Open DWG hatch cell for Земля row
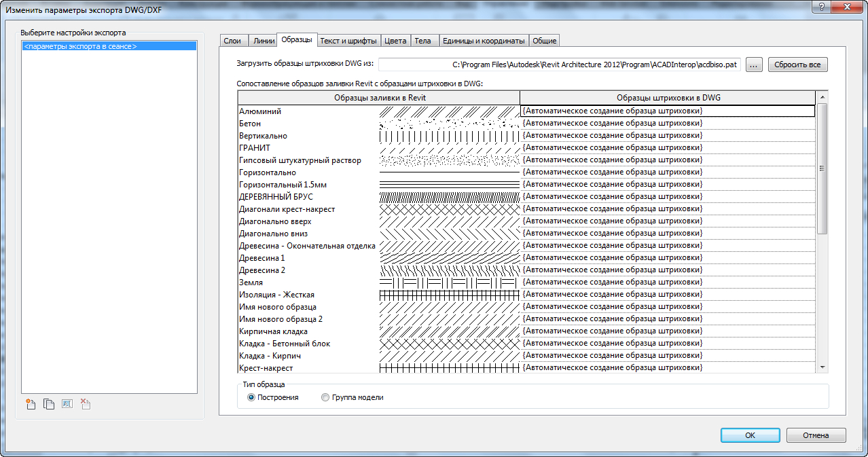The height and width of the screenshot is (457, 868). coord(668,282)
